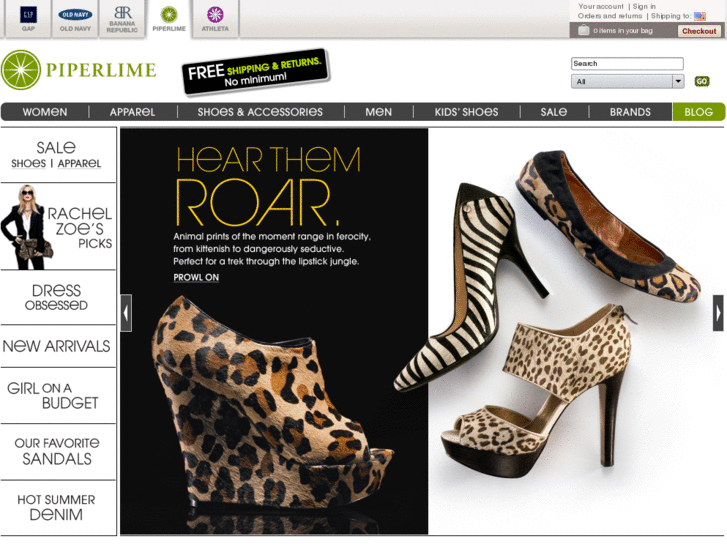Click the 'Shipping to:' label
This screenshot has width=727, height=545.
(671, 16)
